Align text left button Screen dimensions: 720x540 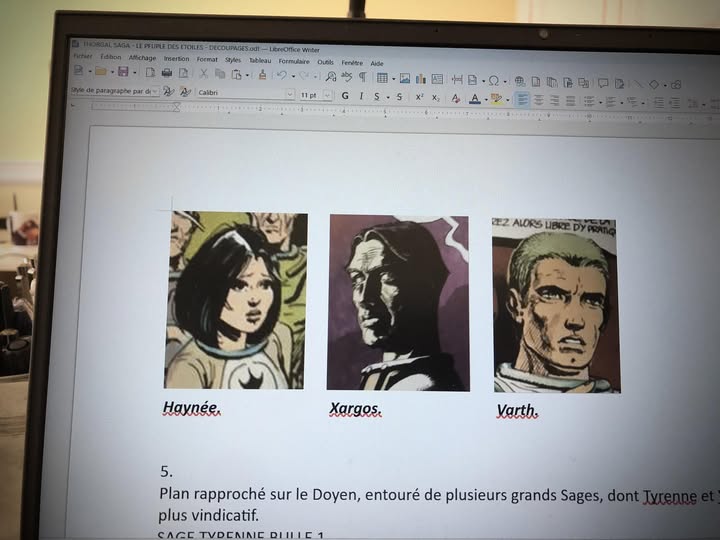click(522, 100)
